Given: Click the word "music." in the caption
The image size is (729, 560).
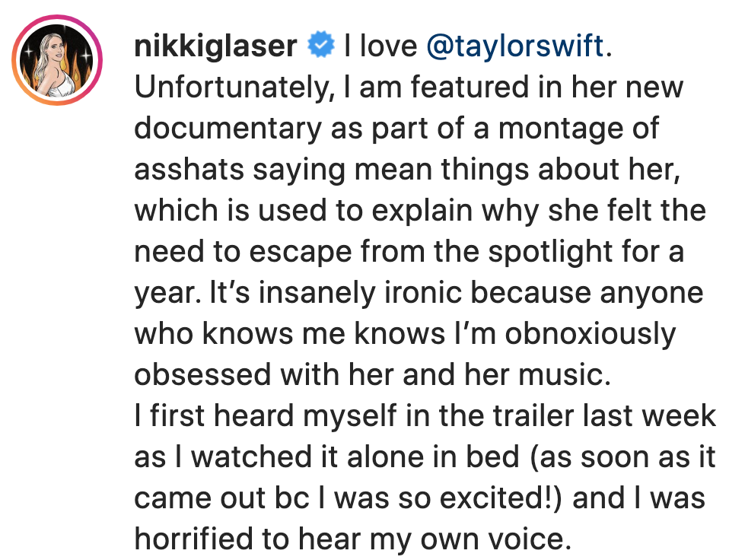Looking at the screenshot, I should 565,374.
